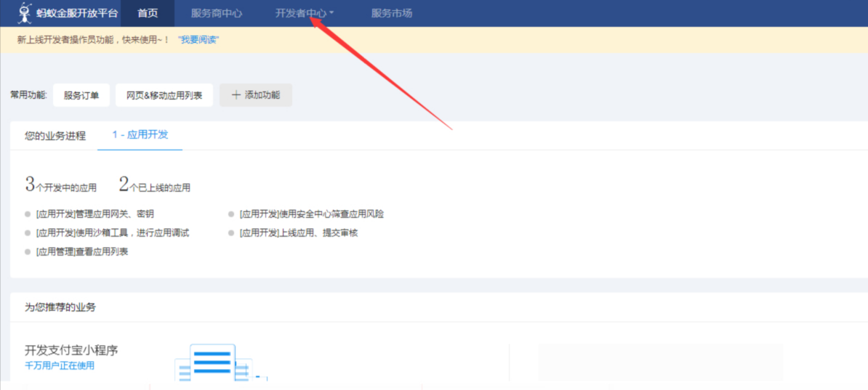868x390 pixels.
Task: Expand the 开发者中心 dropdown menu
Action: [x=301, y=13]
